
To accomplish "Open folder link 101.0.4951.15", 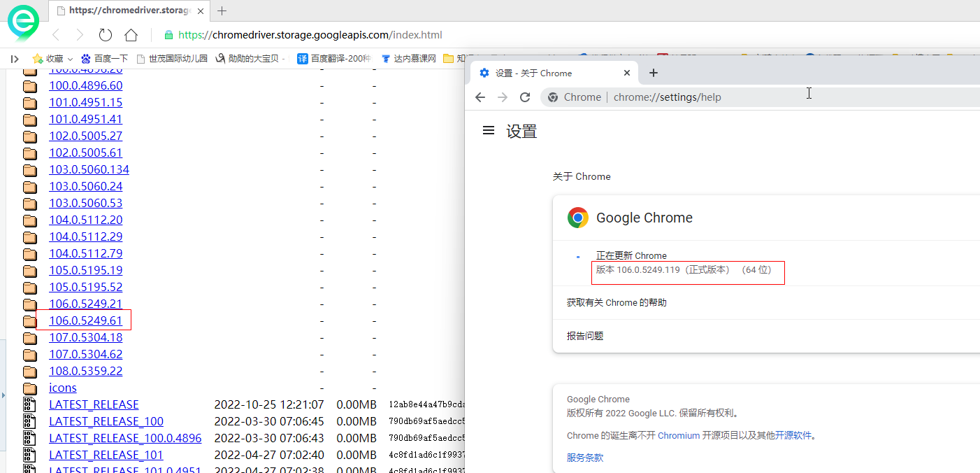I will click(x=85, y=102).
